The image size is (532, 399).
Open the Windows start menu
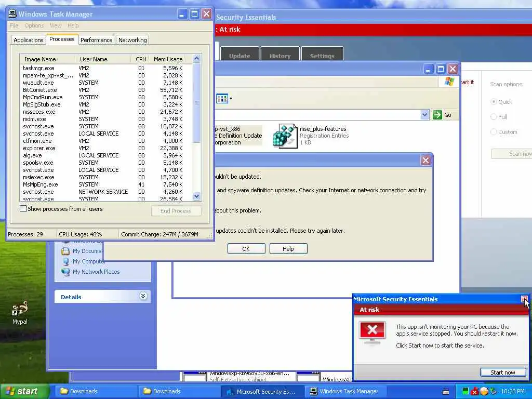(24, 391)
